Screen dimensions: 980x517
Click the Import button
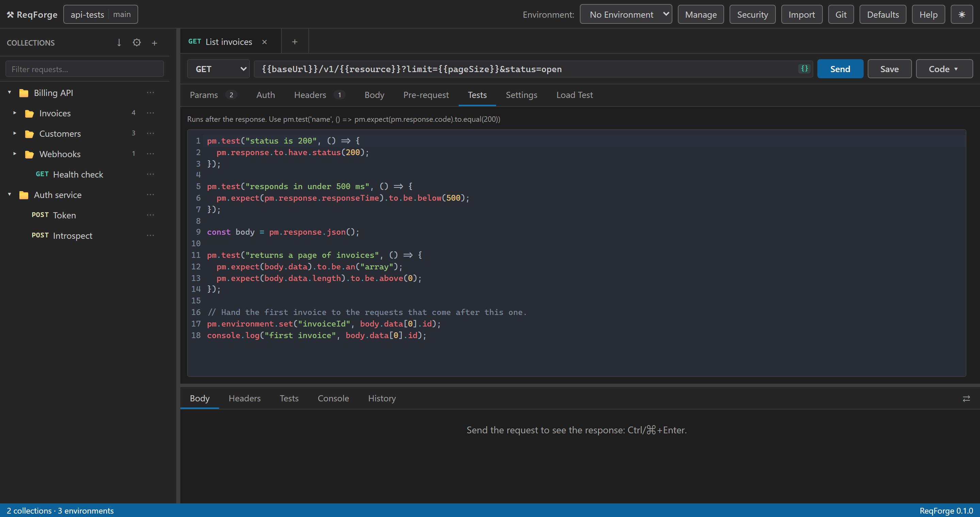click(x=802, y=14)
